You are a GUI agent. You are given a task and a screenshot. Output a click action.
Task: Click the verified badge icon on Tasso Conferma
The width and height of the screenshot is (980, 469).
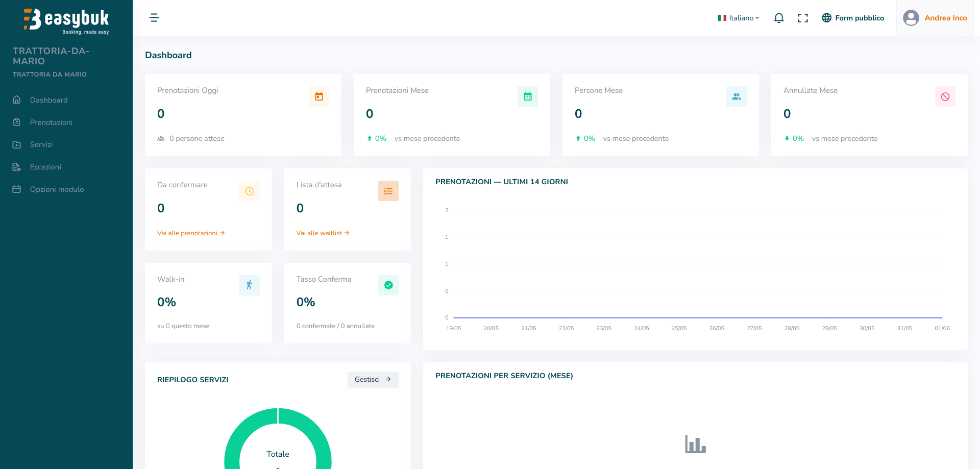(388, 285)
